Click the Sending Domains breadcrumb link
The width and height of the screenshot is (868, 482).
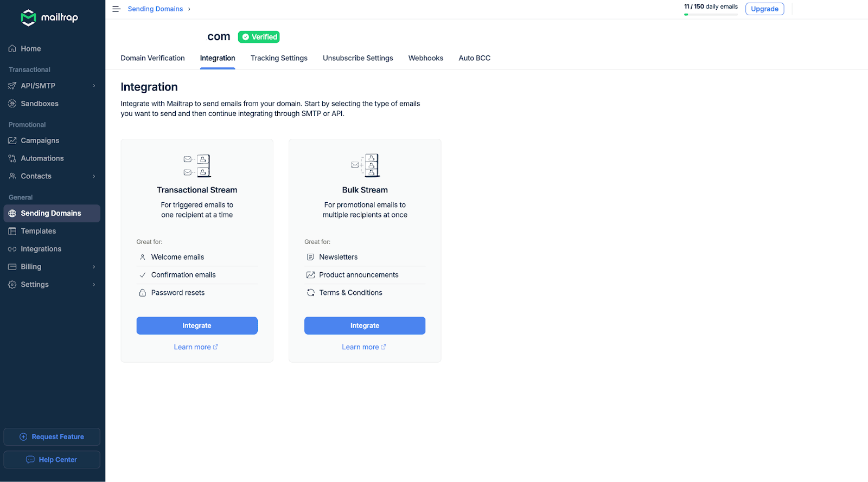[155, 9]
